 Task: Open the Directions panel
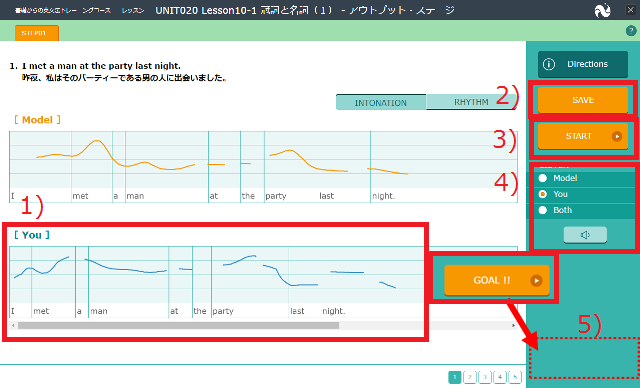click(583, 64)
